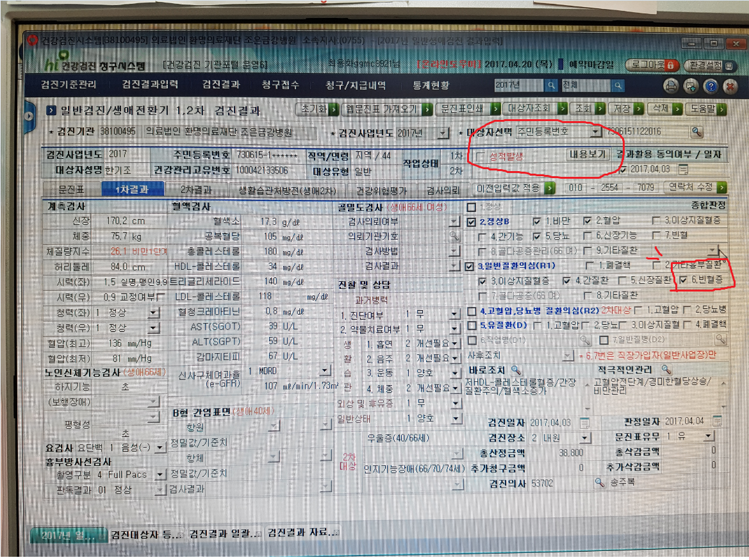749x560 pixels.
Task: Click the magnifier icon beside 적극적인관리
Action: point(666,369)
